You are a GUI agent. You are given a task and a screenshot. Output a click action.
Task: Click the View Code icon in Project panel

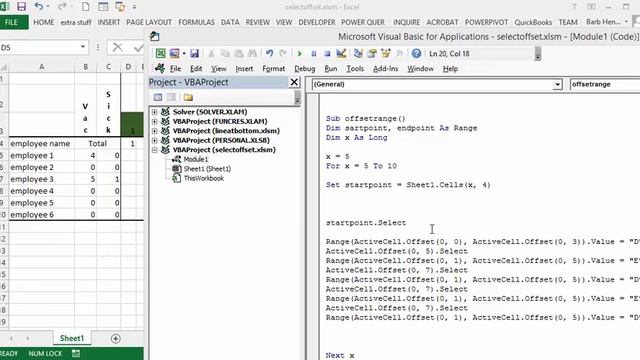158,97
